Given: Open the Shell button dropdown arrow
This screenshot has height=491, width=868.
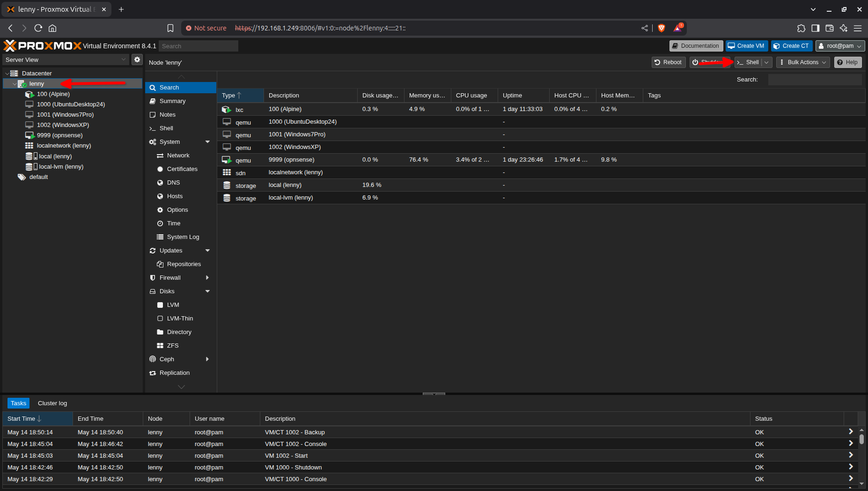Looking at the screenshot, I should click(767, 62).
